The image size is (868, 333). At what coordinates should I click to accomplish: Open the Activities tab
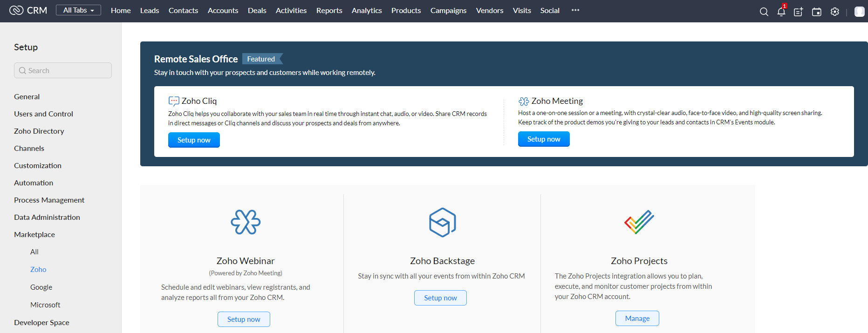tap(291, 10)
